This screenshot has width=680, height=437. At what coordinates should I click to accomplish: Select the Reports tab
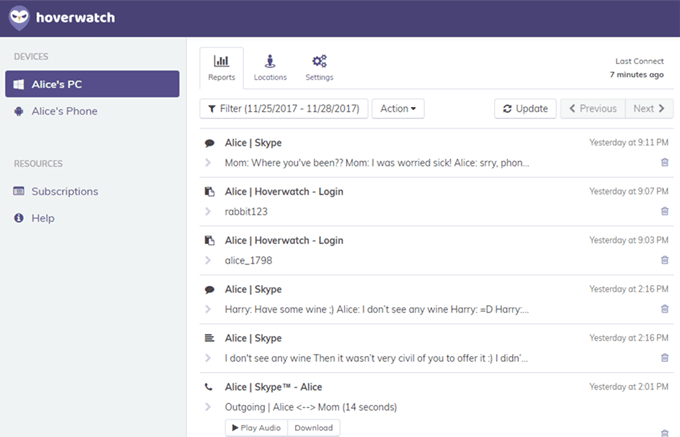pos(221,67)
